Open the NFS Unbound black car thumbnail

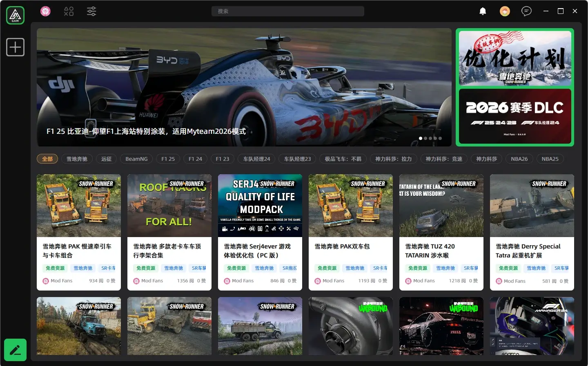tap(441, 326)
